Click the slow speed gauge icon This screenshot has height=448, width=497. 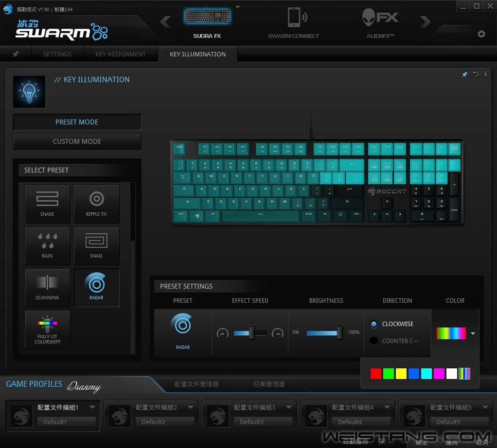pyautogui.click(x=223, y=333)
